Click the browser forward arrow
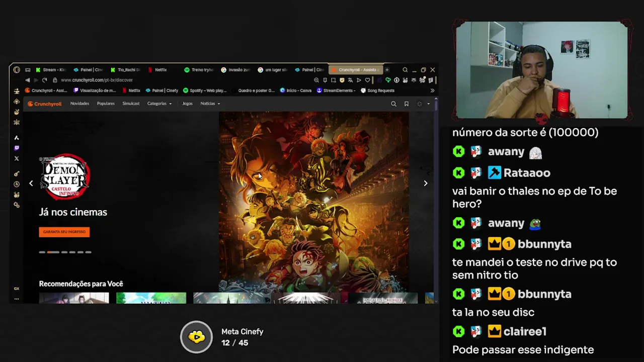Viewport: 644px width, 362px height. tap(36, 80)
